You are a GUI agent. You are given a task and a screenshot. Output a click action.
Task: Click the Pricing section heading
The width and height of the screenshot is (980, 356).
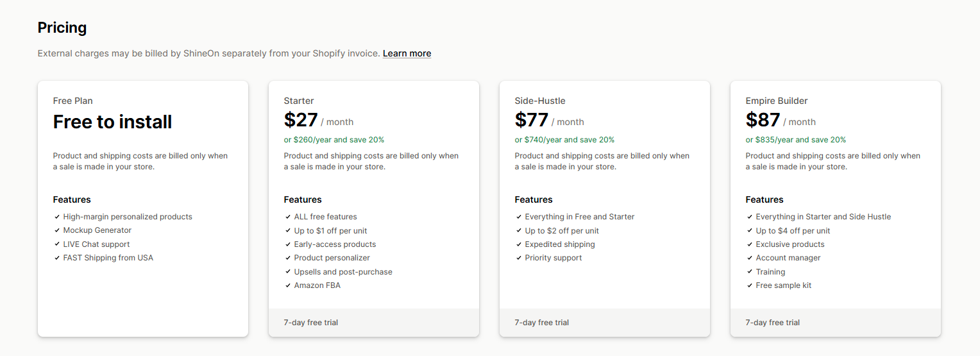pos(62,28)
